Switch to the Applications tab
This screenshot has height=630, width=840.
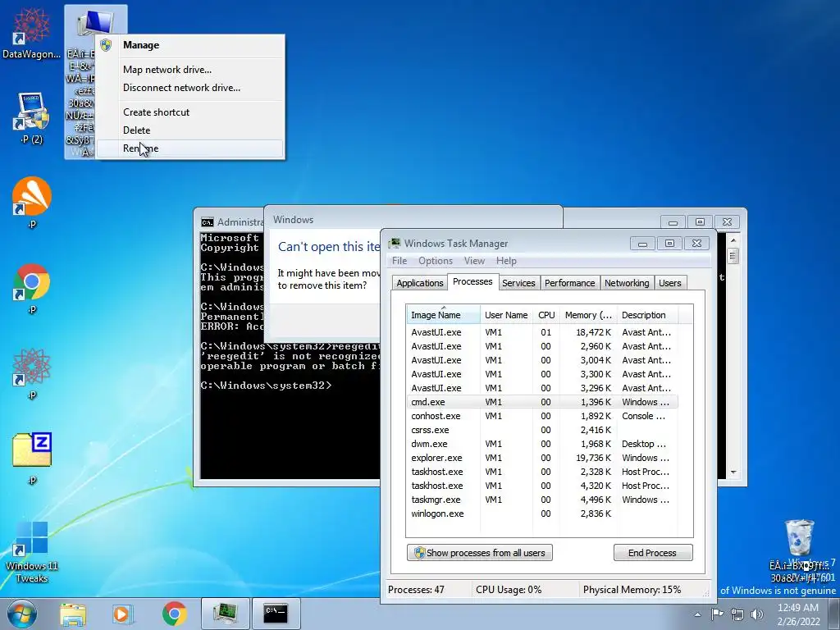pos(419,283)
